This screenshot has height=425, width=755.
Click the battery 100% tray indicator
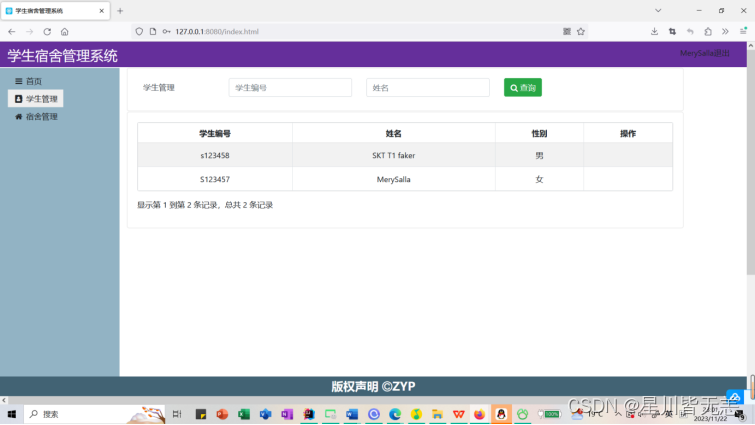pos(550,414)
